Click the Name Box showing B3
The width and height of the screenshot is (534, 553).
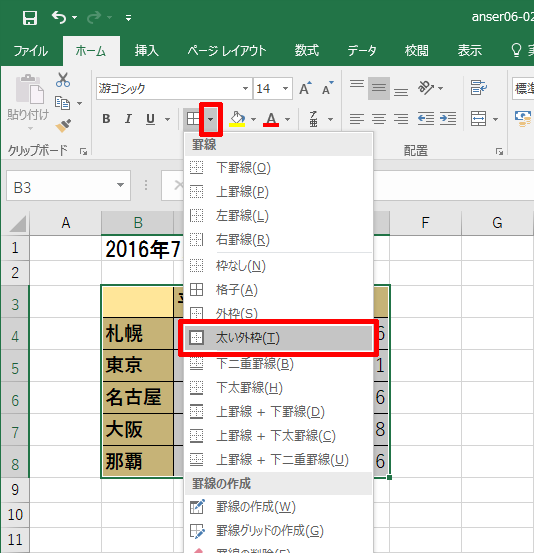pyautogui.click(x=68, y=186)
